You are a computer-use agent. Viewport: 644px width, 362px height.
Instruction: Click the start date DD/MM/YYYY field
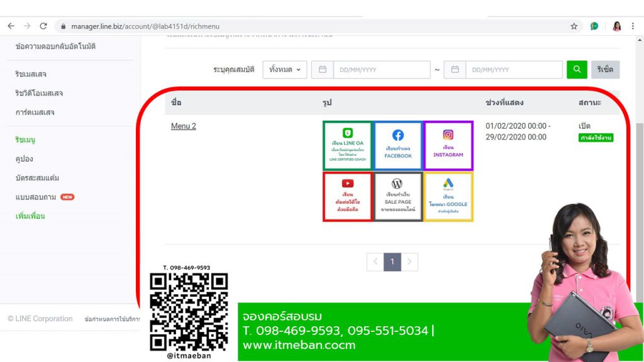pos(381,70)
